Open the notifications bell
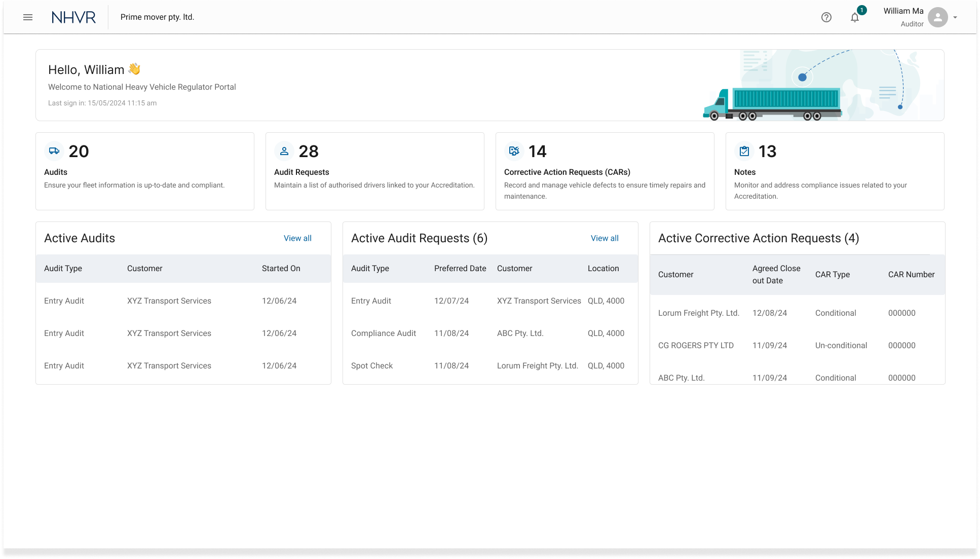Viewport: 980px width, 559px height. point(855,18)
